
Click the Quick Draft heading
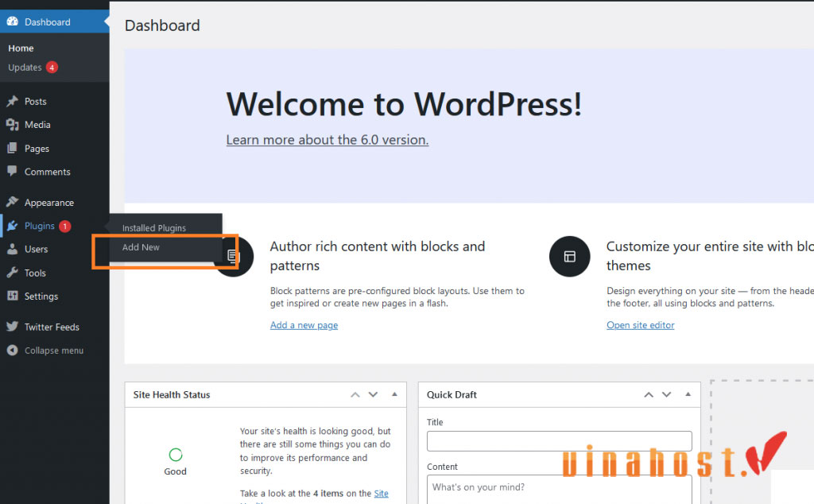pos(452,394)
